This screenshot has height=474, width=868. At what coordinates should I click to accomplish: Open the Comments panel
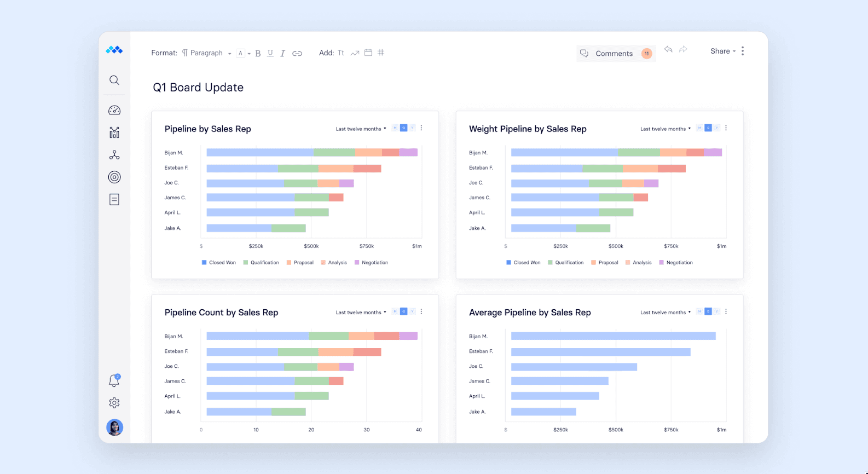coord(614,54)
